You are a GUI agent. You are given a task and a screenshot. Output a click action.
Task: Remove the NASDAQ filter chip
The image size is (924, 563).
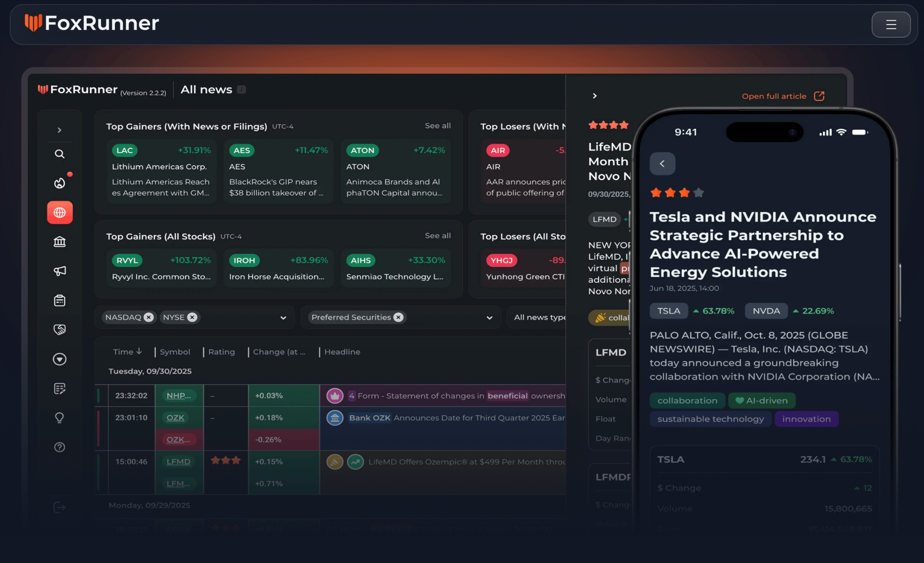149,317
